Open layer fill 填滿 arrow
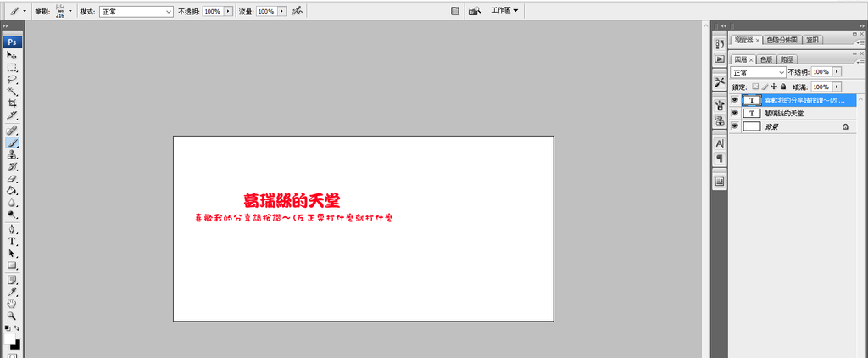The height and width of the screenshot is (358, 868). tap(837, 87)
